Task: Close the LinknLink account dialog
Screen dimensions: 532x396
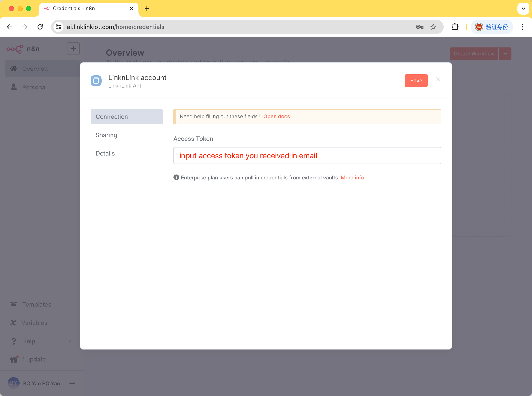Action: tap(438, 80)
